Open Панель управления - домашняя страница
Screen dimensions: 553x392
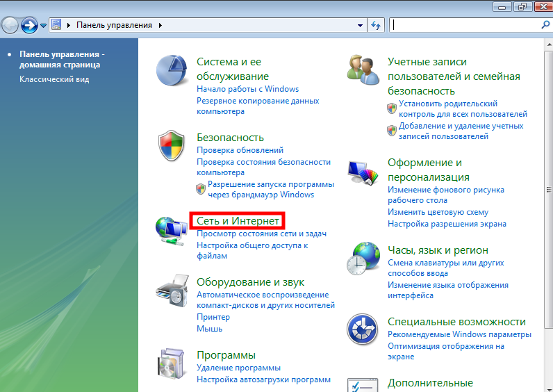pos(62,59)
